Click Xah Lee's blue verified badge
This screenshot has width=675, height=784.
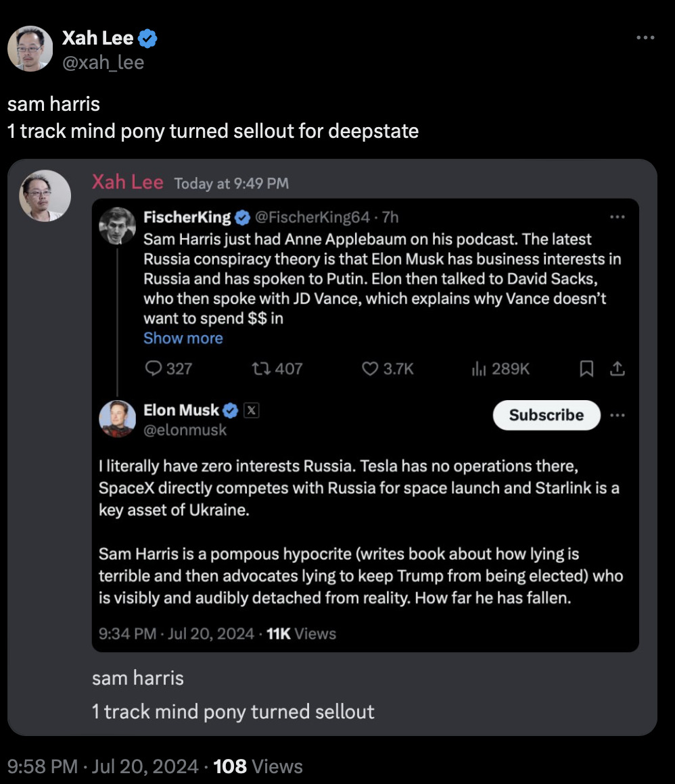click(x=148, y=39)
